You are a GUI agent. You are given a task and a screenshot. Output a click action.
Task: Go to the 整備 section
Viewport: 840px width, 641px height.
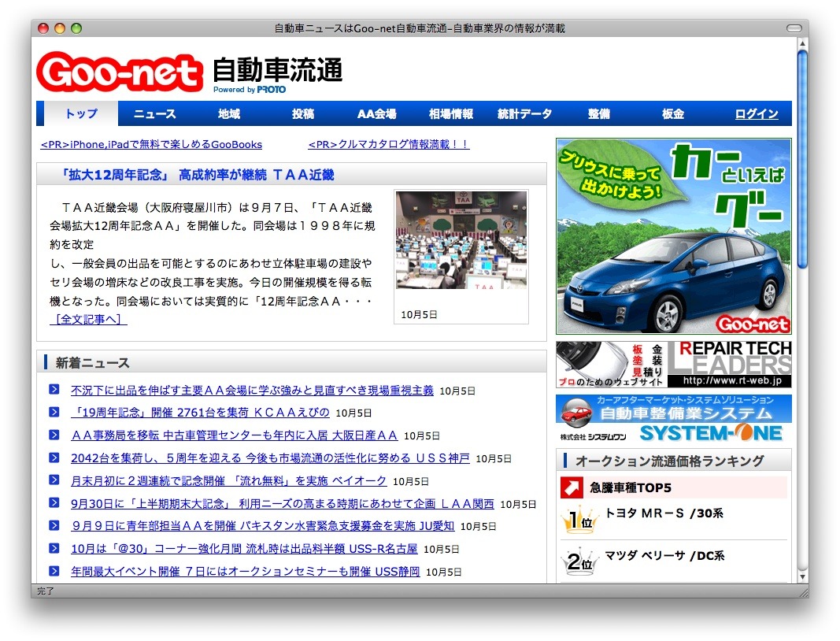(x=598, y=113)
